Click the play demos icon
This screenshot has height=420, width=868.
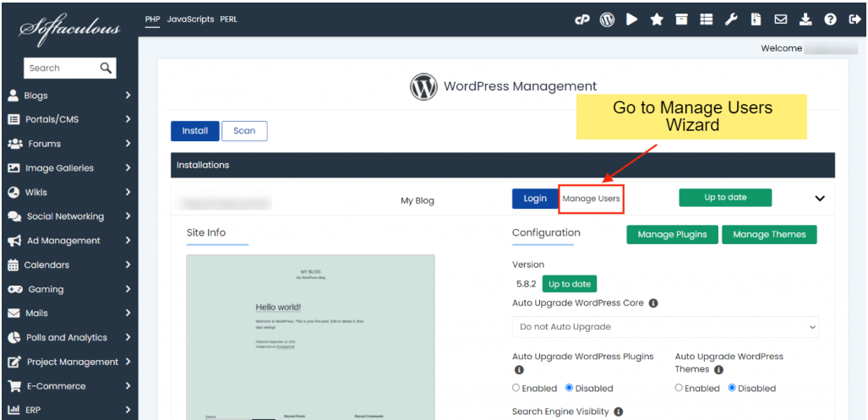pos(632,20)
